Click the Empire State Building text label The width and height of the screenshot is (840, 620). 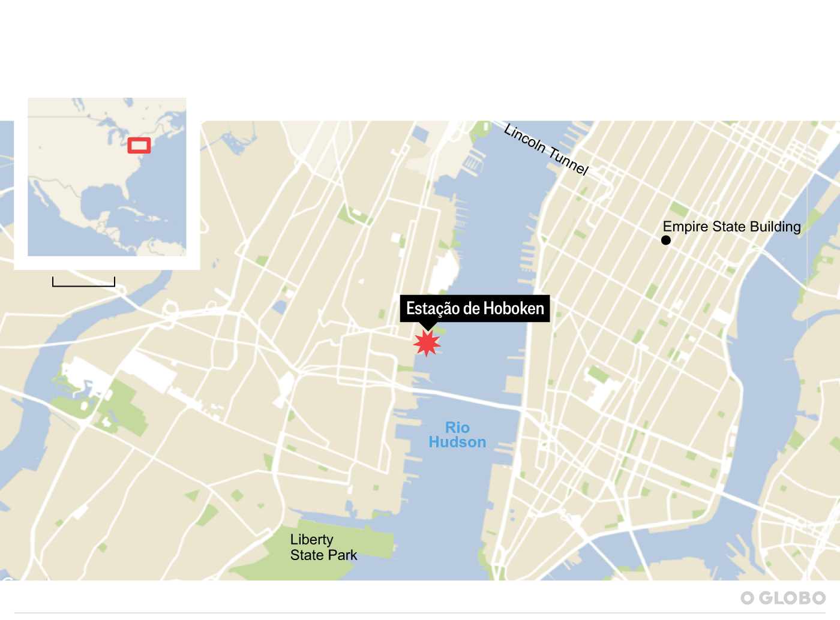(x=731, y=227)
